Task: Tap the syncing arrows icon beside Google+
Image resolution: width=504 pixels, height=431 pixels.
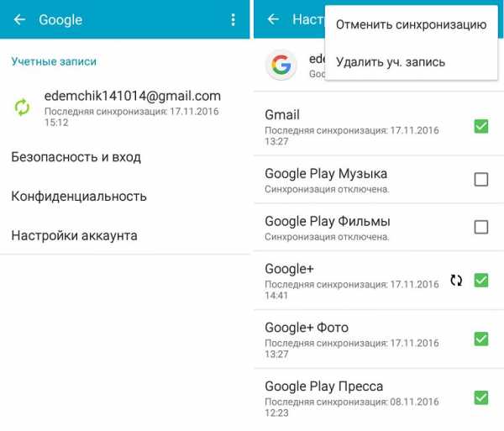Action: (456, 281)
